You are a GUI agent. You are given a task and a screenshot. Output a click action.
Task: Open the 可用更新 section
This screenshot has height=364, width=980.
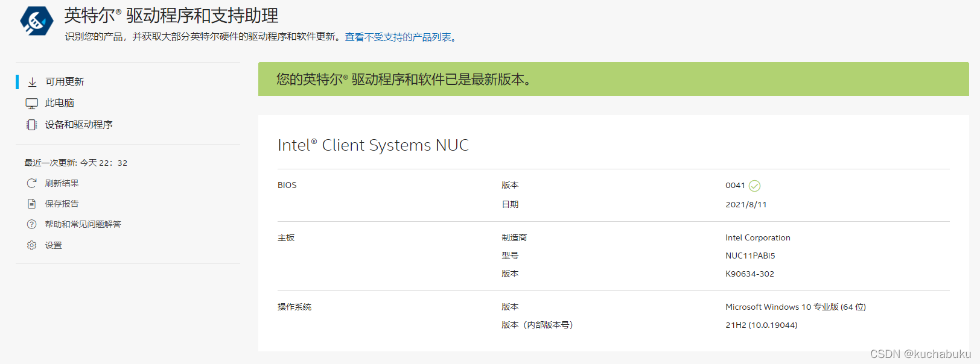65,82
